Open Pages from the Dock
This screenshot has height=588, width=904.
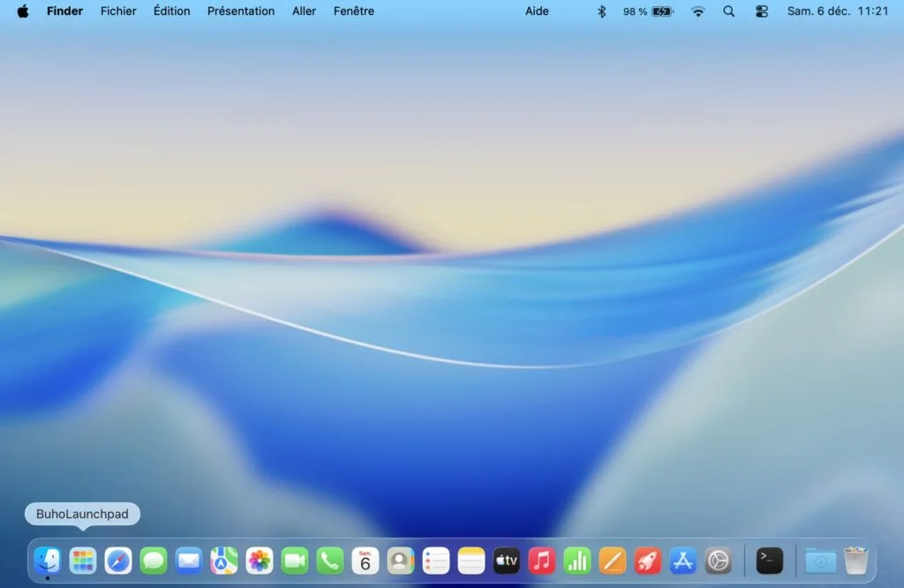pyautogui.click(x=614, y=560)
